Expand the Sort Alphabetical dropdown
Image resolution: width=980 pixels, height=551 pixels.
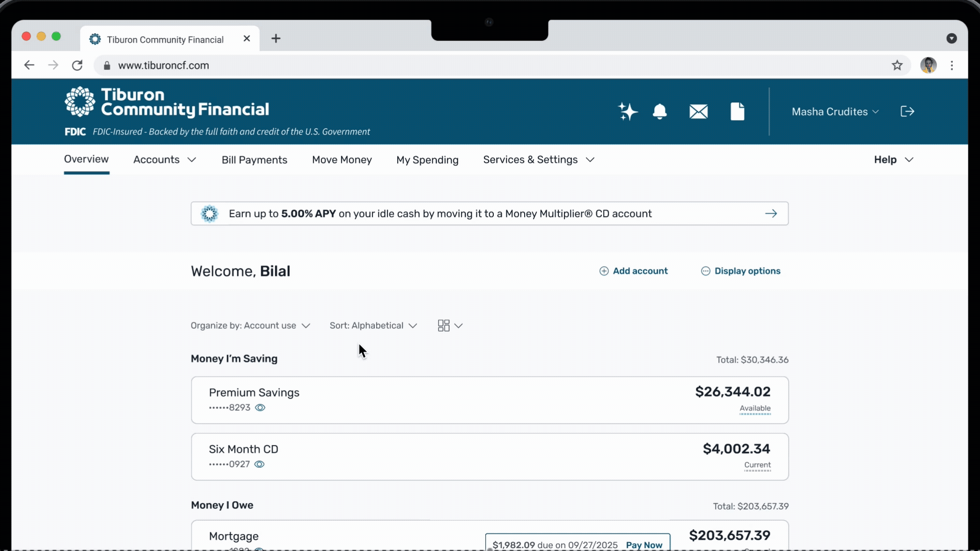(373, 326)
